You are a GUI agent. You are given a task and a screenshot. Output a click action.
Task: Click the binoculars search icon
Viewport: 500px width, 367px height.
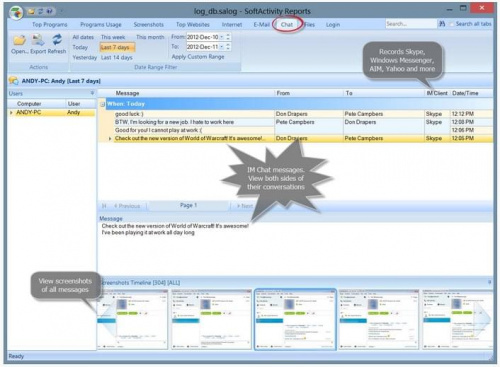pyautogui.click(x=442, y=24)
